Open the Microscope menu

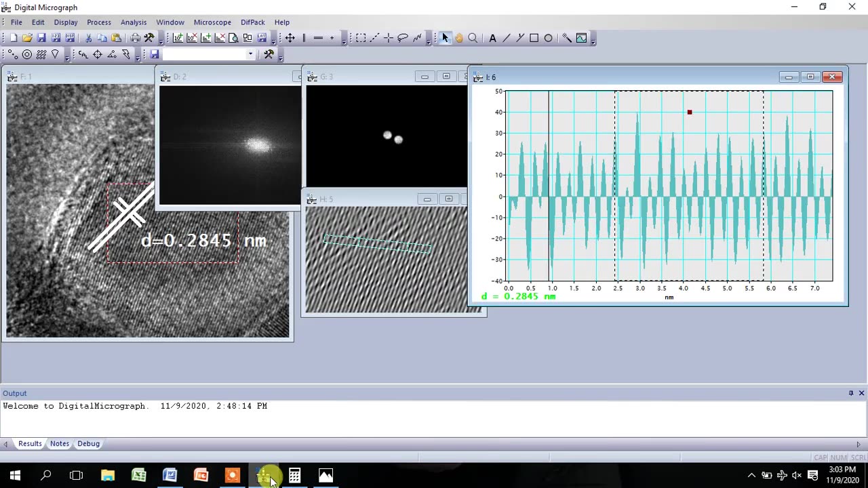[x=212, y=22]
